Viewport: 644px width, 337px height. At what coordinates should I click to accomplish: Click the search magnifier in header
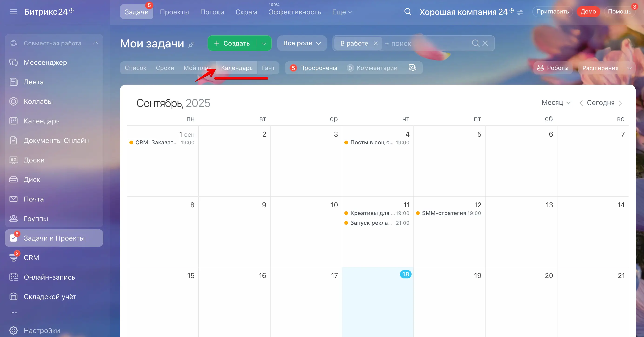click(x=407, y=11)
